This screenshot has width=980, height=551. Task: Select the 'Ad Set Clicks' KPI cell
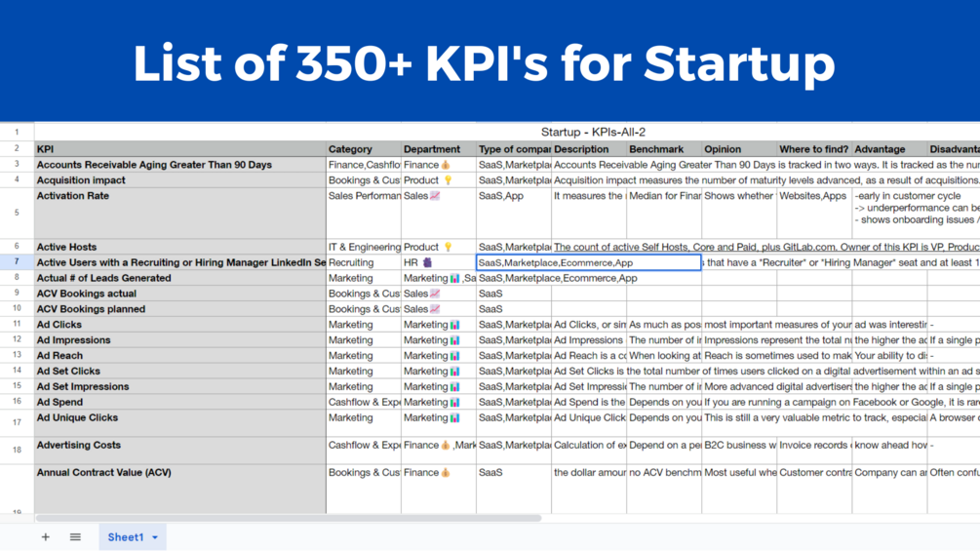pos(180,372)
